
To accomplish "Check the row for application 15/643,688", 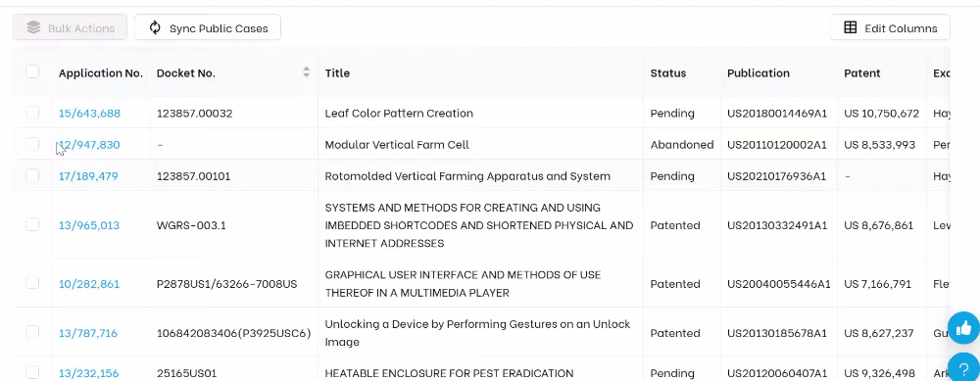I will (32, 113).
